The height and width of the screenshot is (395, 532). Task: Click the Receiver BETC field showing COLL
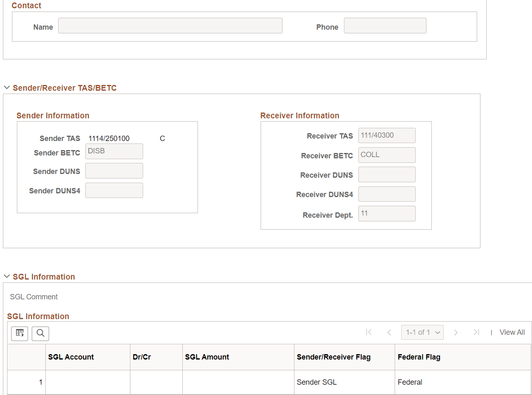pyautogui.click(x=386, y=155)
